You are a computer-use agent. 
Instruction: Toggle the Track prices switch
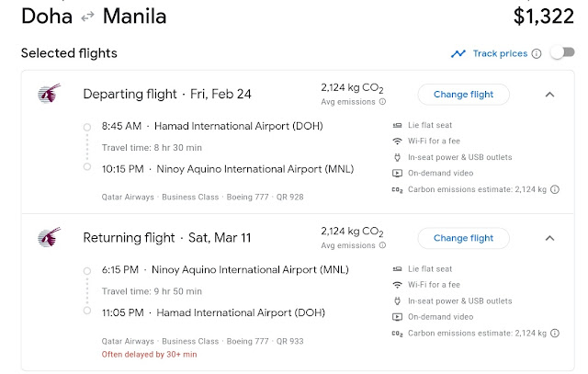560,53
